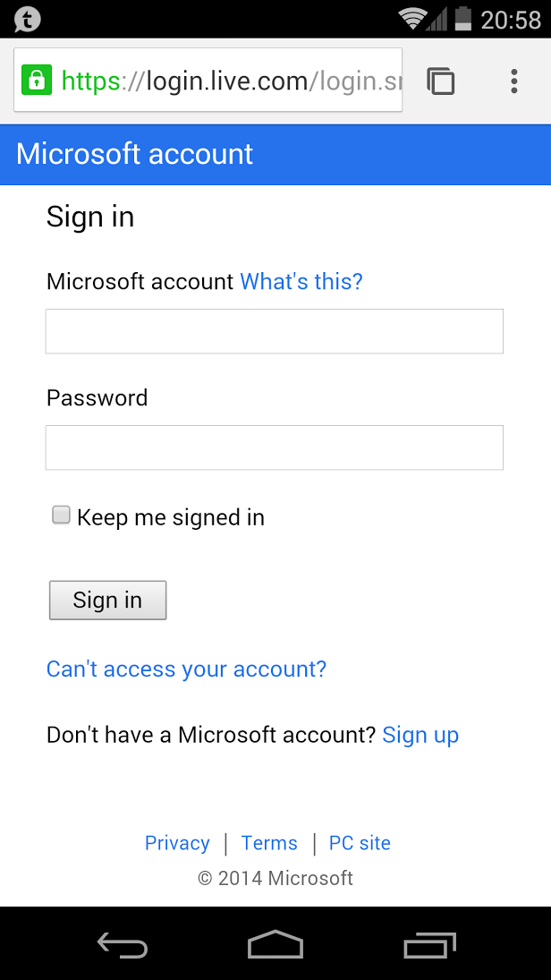
Task: Open the browser tabs switcher icon
Action: point(441,81)
